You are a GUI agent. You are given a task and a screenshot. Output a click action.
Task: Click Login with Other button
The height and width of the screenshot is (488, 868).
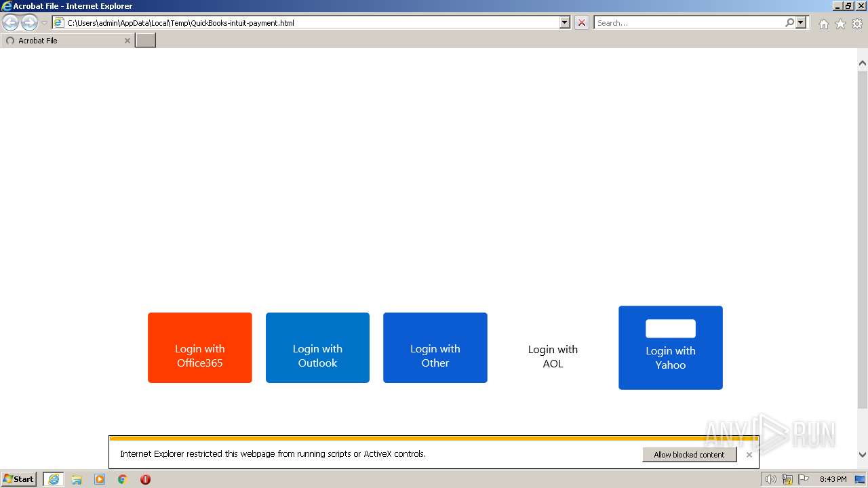tap(435, 348)
